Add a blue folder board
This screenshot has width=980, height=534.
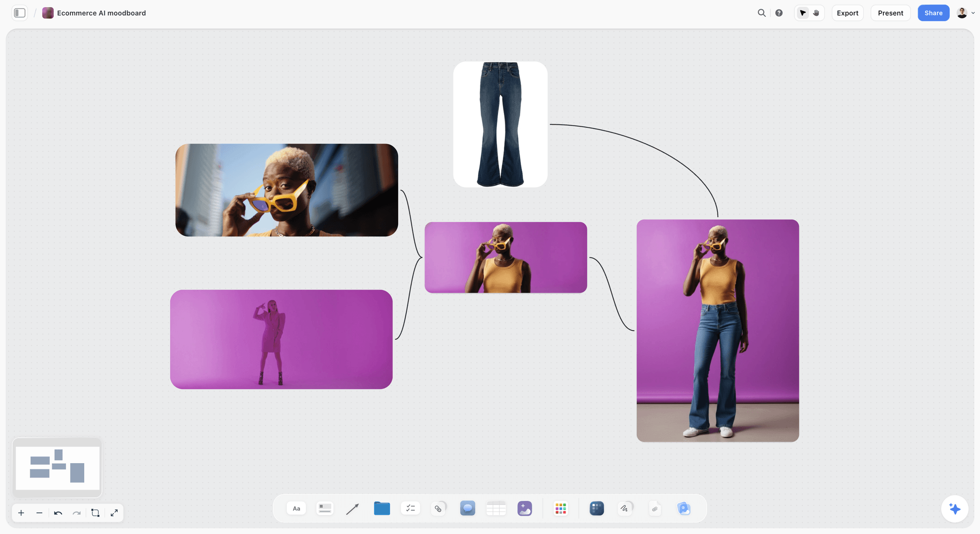coord(382,508)
